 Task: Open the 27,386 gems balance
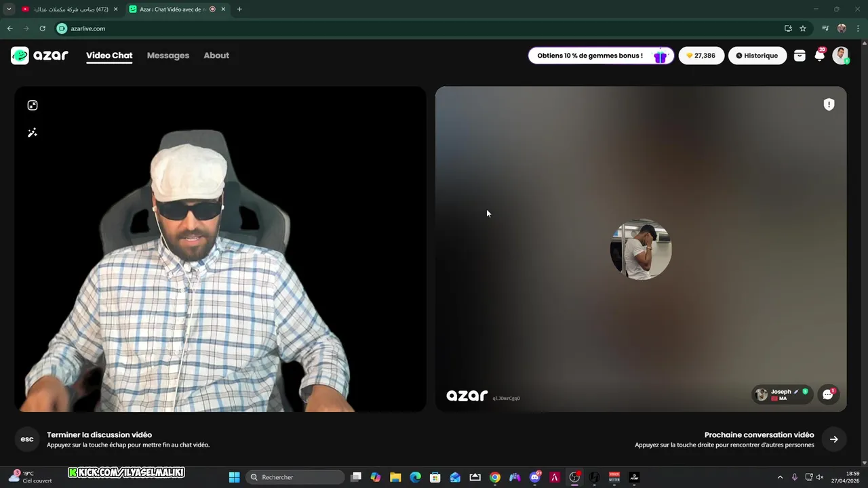click(701, 56)
